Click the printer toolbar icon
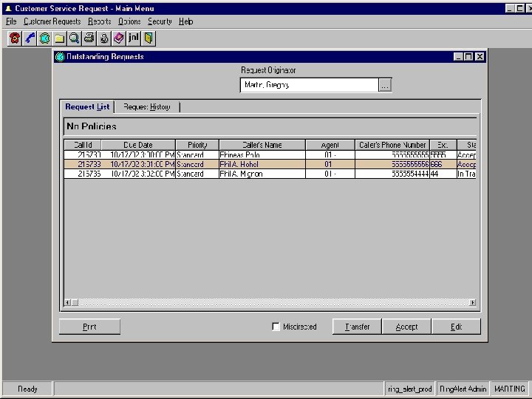The height and width of the screenshot is (399, 532). point(89,38)
